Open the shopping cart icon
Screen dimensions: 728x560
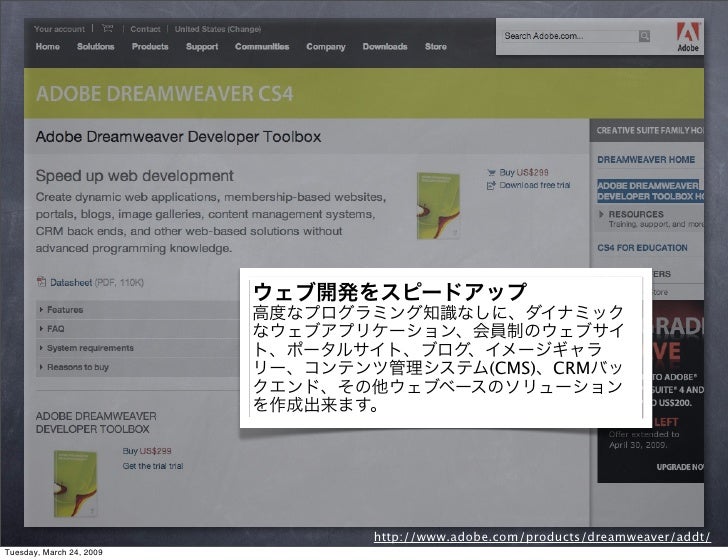108,28
